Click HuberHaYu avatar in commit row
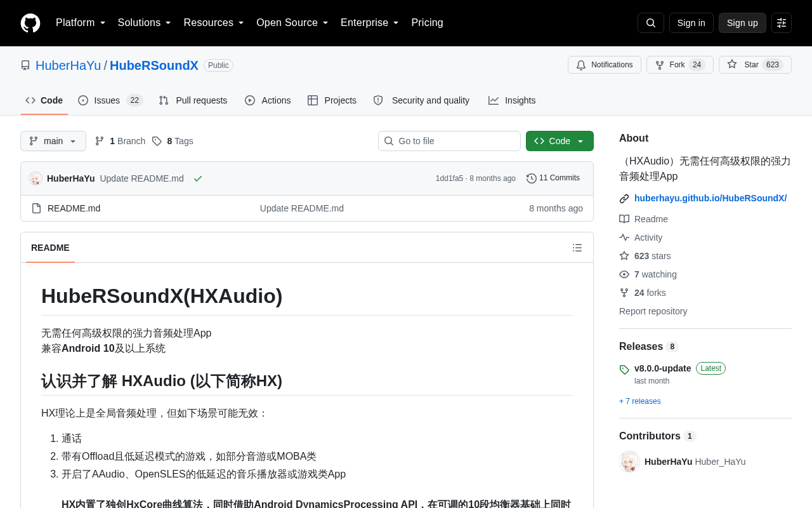The height and width of the screenshot is (508, 812). (36, 178)
